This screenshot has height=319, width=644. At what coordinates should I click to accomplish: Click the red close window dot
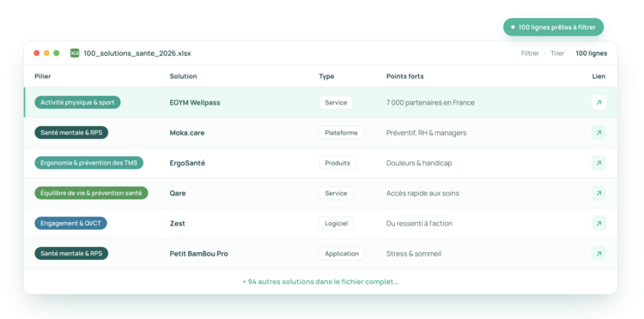click(x=37, y=53)
